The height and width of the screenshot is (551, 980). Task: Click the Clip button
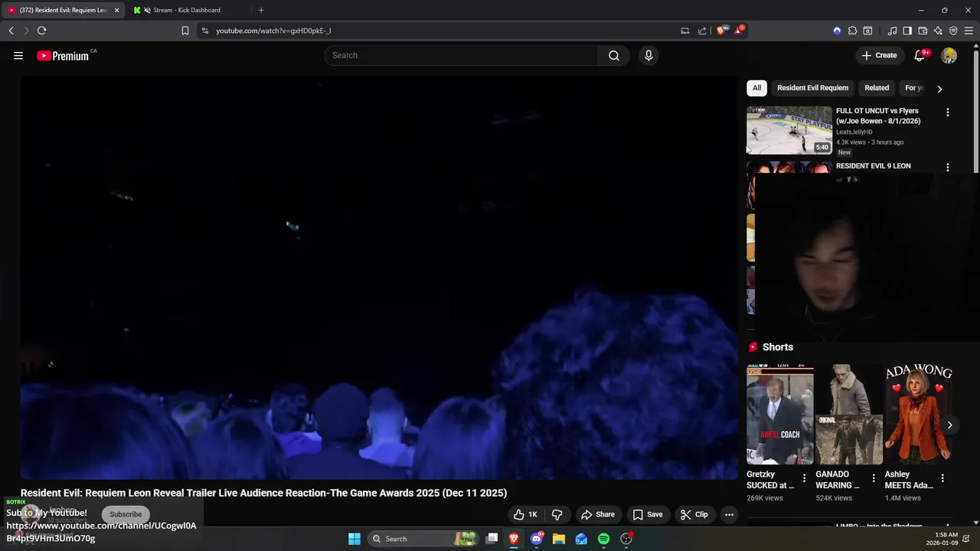[x=694, y=514]
